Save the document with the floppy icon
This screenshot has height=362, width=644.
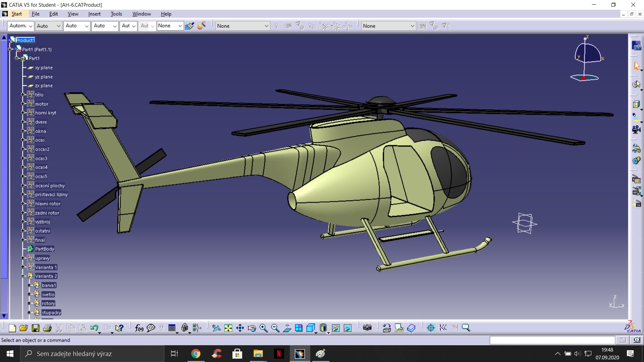[x=36, y=328]
